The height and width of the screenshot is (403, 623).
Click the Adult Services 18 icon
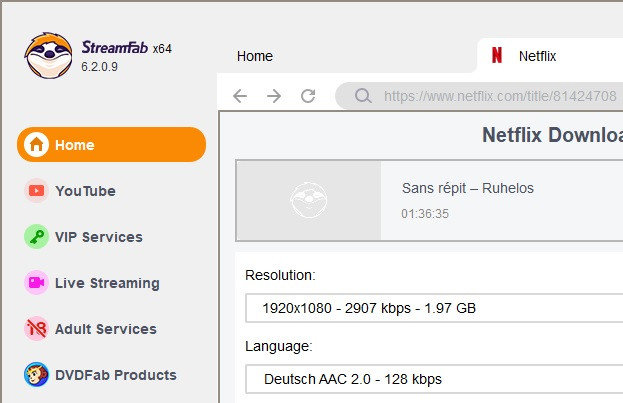[37, 329]
